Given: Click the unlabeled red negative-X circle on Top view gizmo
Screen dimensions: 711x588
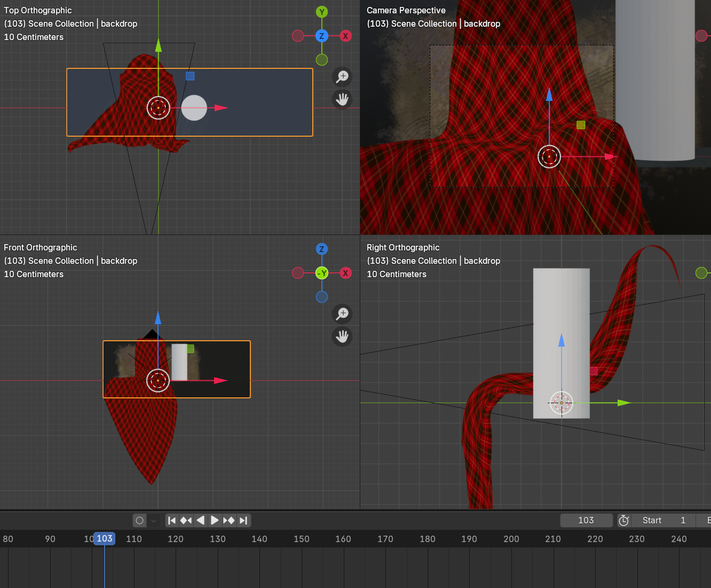Looking at the screenshot, I should coord(298,36).
